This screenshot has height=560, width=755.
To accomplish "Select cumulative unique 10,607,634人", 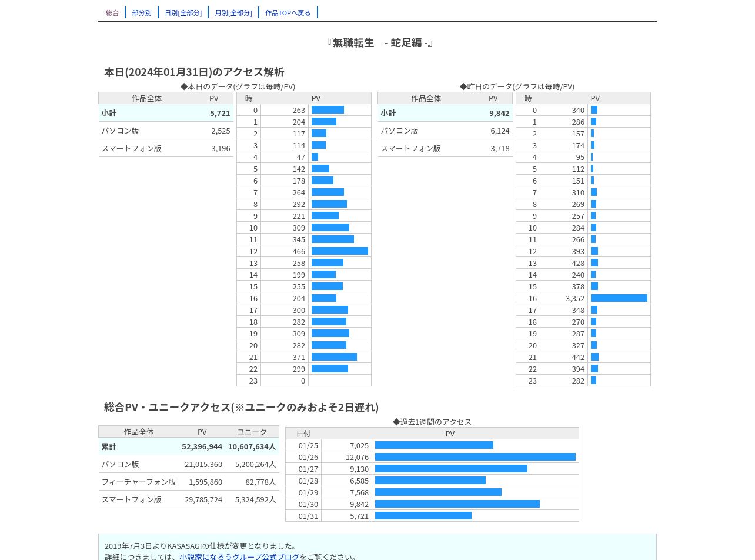I will [x=252, y=446].
